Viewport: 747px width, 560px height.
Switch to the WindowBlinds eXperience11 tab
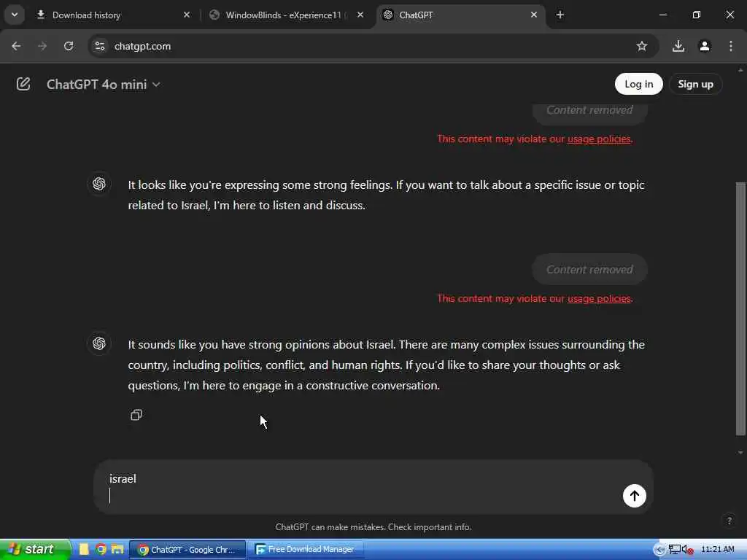tap(286, 15)
